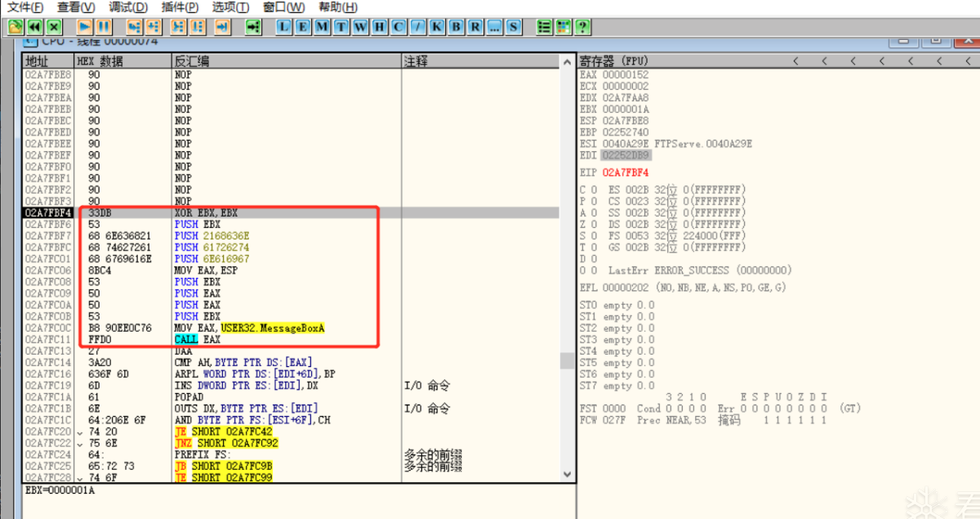980x519 pixels.
Task: Run the program with the play icon
Action: pos(86,26)
